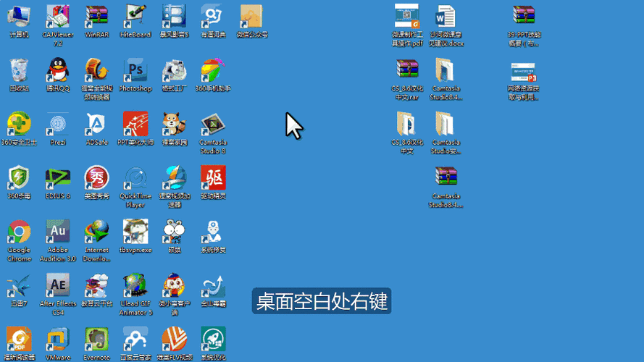644x362 pixels.
Task: Click the docx Word document icon
Action: click(x=446, y=17)
